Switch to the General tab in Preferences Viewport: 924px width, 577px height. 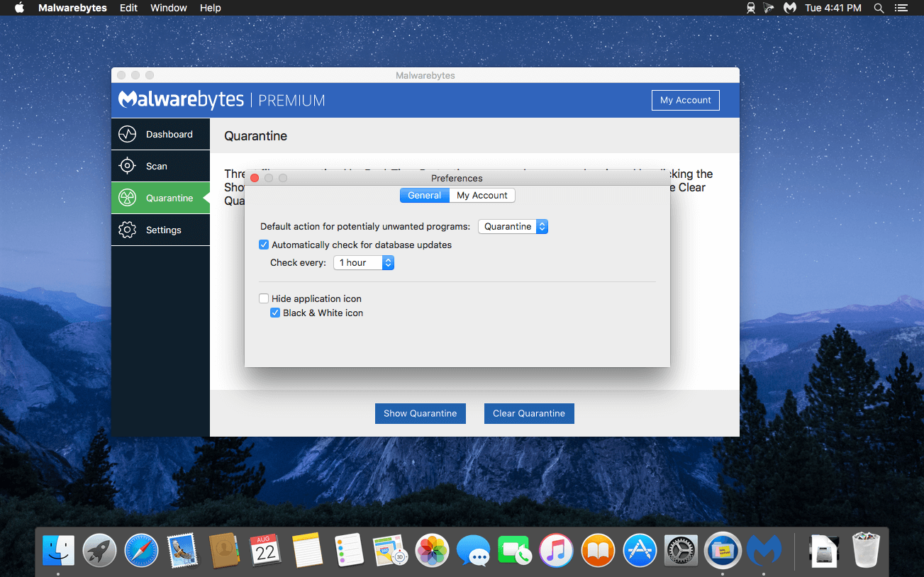point(425,195)
